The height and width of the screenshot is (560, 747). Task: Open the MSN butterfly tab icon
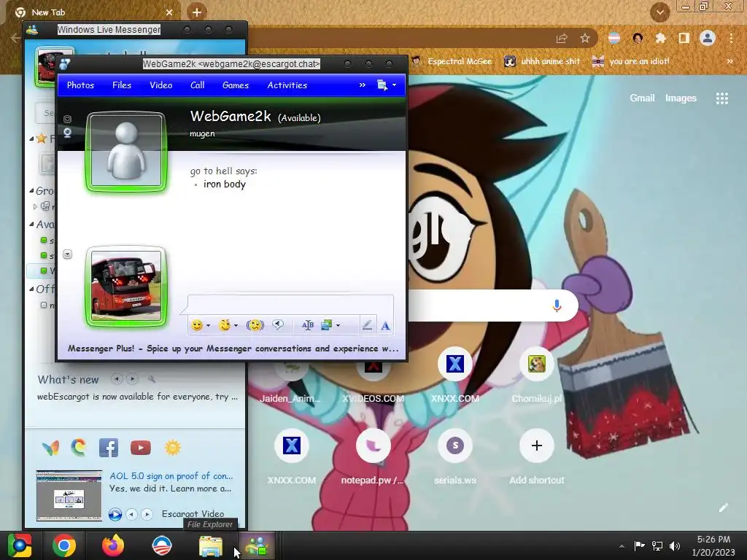[50, 448]
